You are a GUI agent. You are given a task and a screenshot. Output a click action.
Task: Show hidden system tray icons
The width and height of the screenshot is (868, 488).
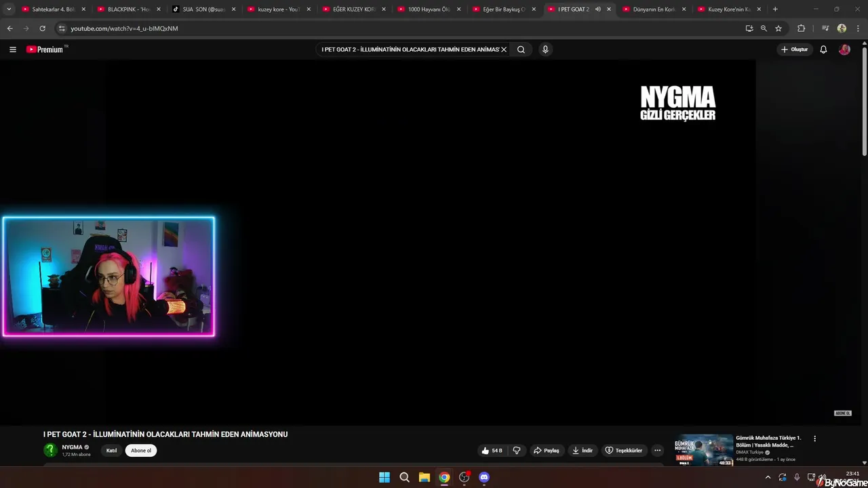[x=768, y=477]
